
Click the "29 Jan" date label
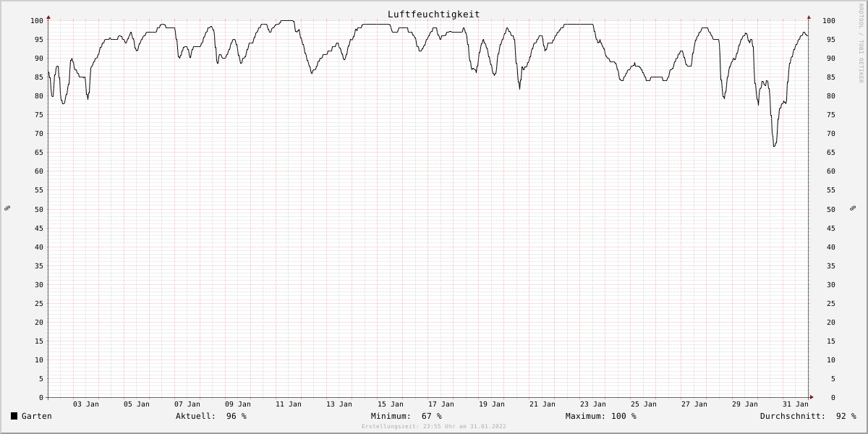coord(745,404)
